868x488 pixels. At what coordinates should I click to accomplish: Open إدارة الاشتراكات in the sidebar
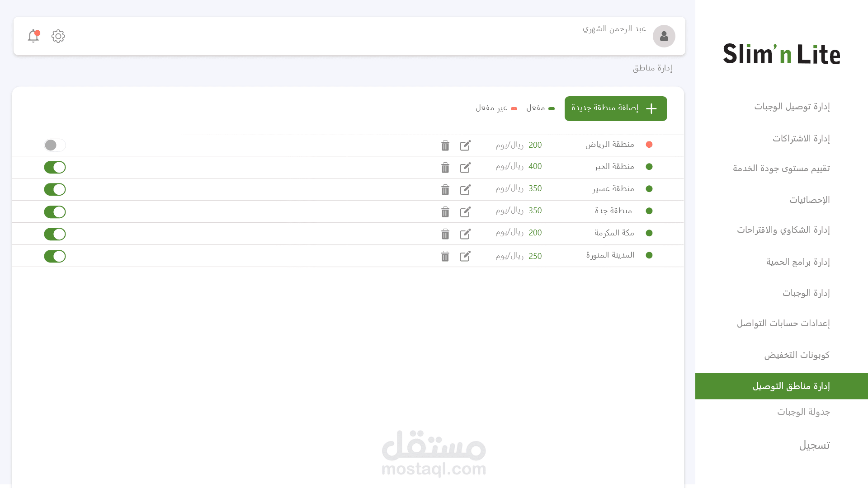pyautogui.click(x=801, y=138)
